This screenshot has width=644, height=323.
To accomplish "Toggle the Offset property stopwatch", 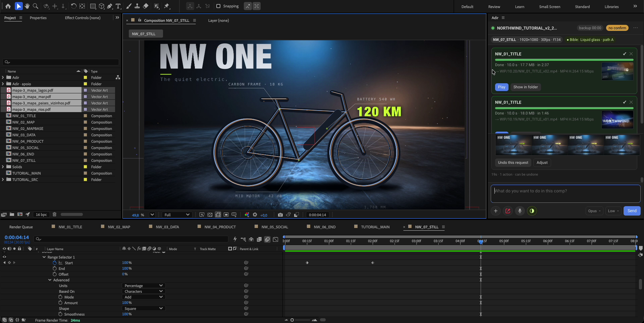I will point(54,274).
